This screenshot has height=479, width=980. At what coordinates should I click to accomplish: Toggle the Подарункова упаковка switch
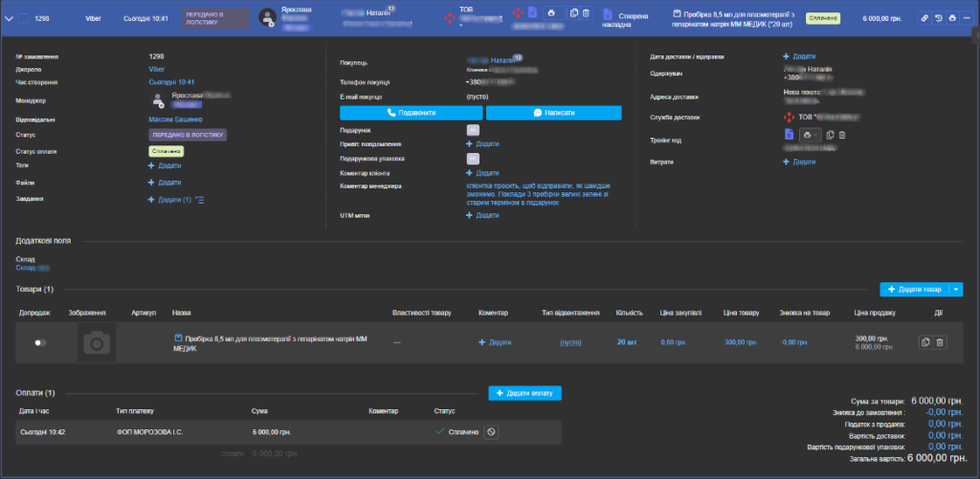pyautogui.click(x=473, y=158)
